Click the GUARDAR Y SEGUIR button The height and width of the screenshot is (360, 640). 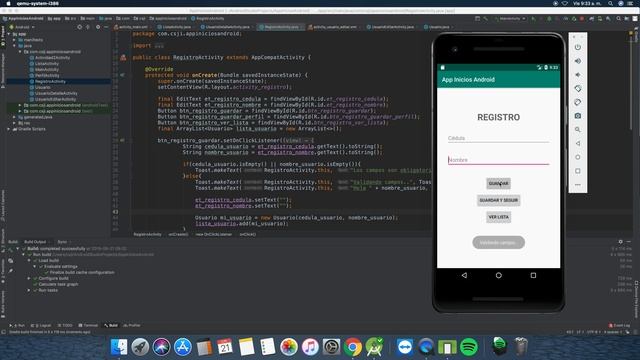(x=498, y=200)
